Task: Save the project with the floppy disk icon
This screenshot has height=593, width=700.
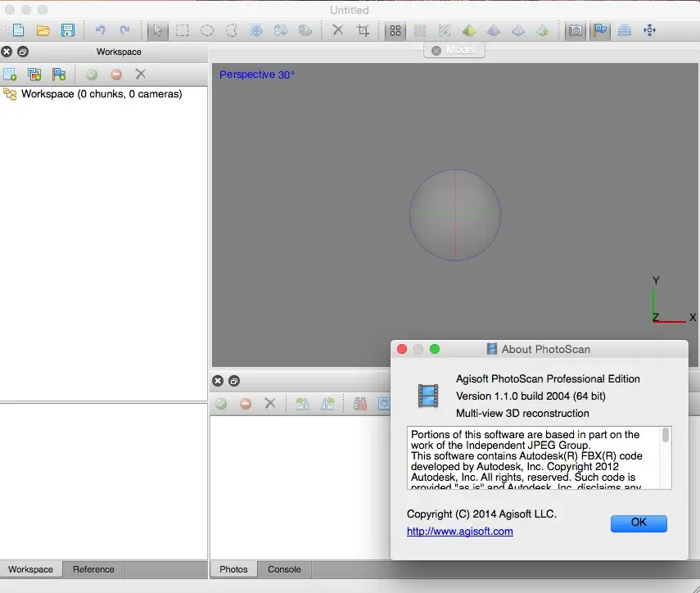Action: (68, 30)
